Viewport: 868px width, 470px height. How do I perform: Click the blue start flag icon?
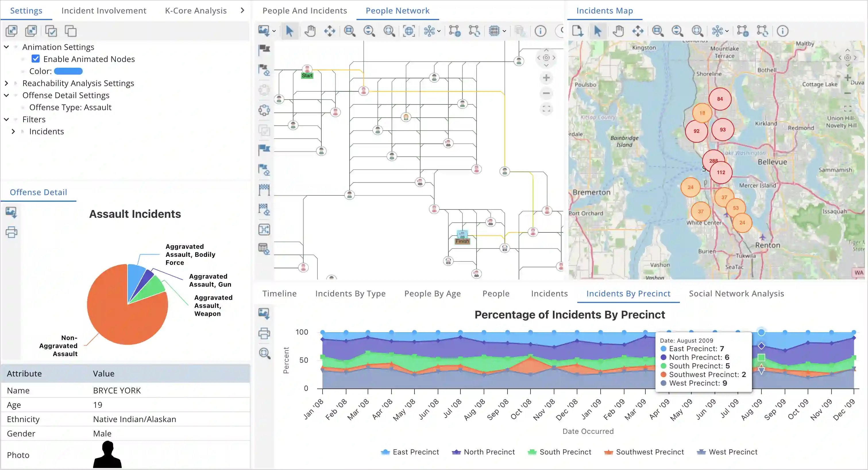pos(264,150)
